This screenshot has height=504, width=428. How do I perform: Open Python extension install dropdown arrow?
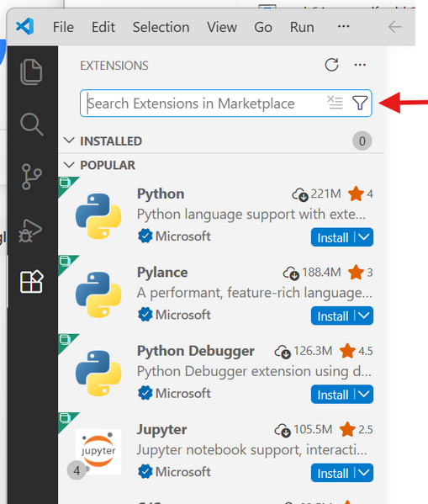(364, 237)
